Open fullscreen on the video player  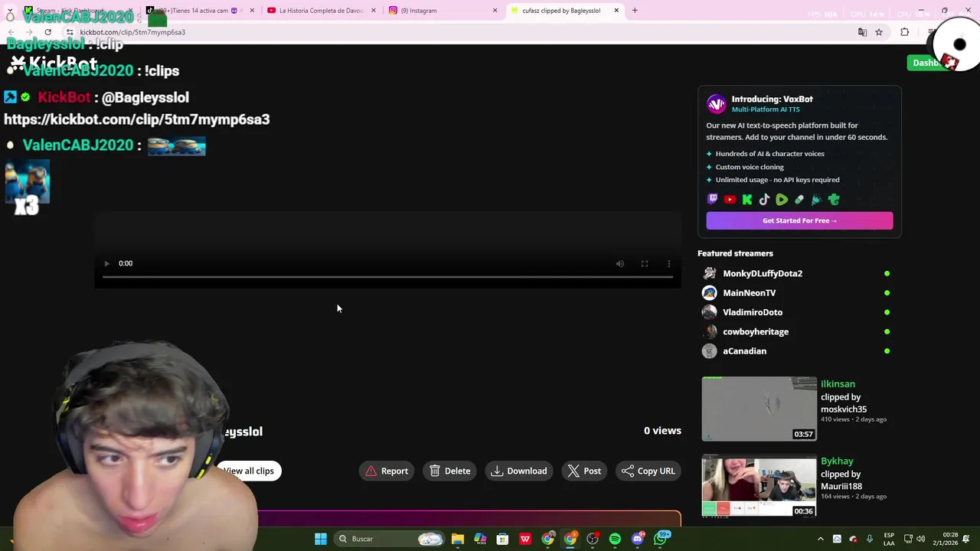point(645,263)
